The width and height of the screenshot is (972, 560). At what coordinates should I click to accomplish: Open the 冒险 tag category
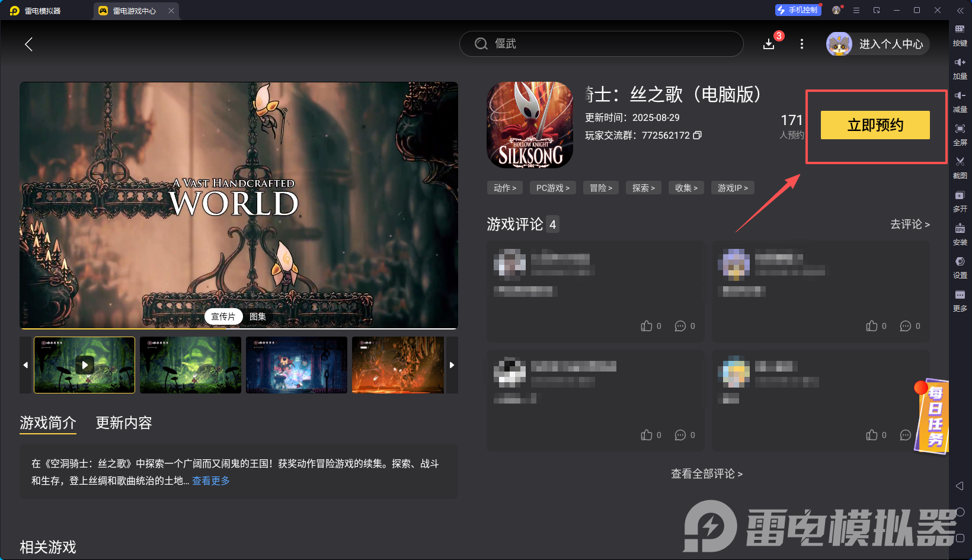tap(601, 188)
